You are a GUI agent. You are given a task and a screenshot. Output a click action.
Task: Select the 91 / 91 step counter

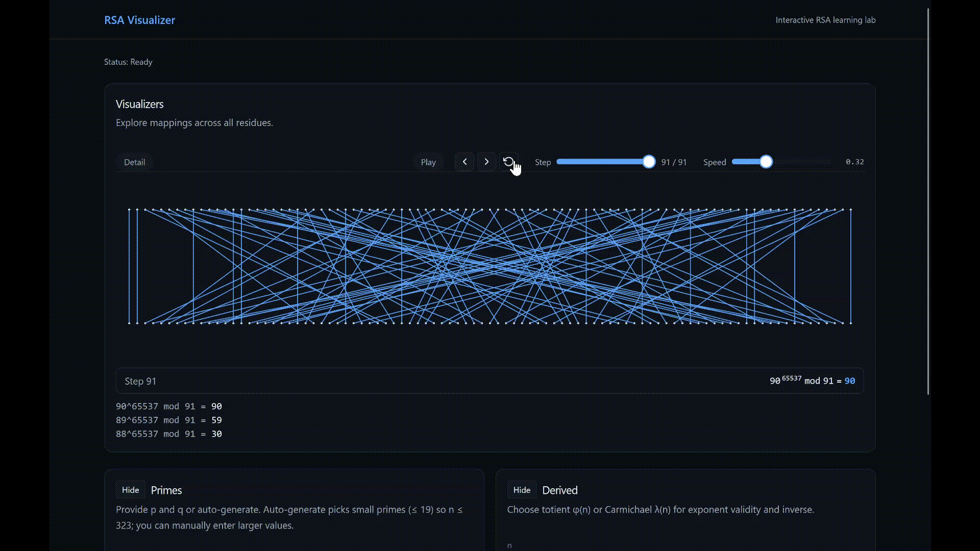(673, 162)
